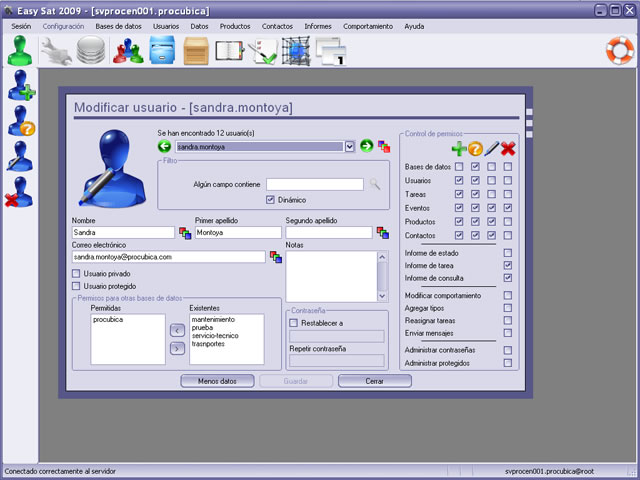Go to previous user with green left arrow
Image resolution: width=640 pixels, height=480 pixels.
[x=164, y=146]
